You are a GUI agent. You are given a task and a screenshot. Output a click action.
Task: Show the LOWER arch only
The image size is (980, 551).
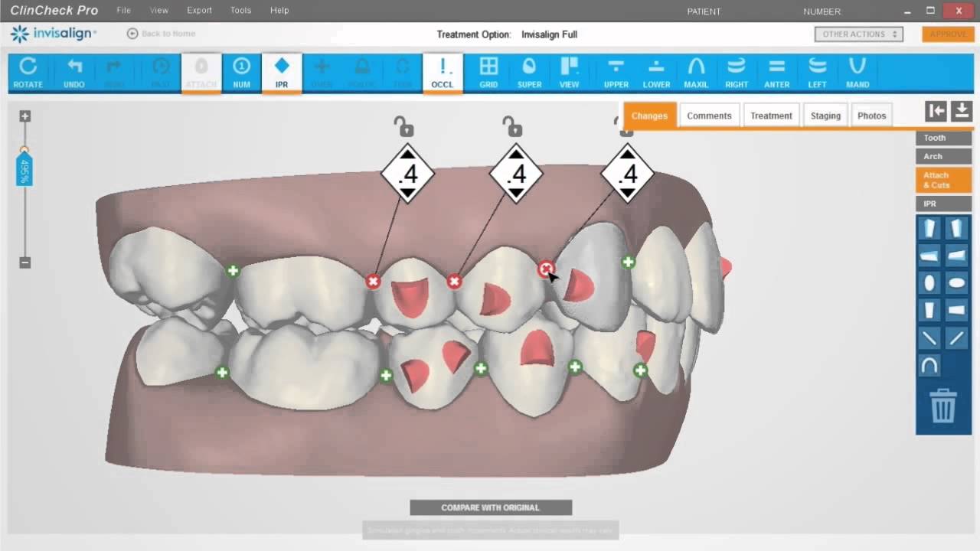point(656,73)
